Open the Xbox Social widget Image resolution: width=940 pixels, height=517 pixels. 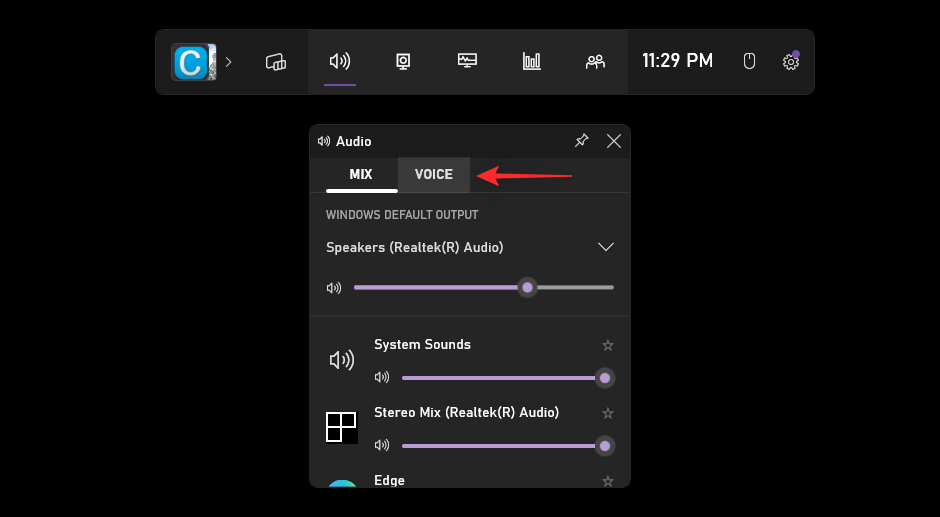[595, 62]
